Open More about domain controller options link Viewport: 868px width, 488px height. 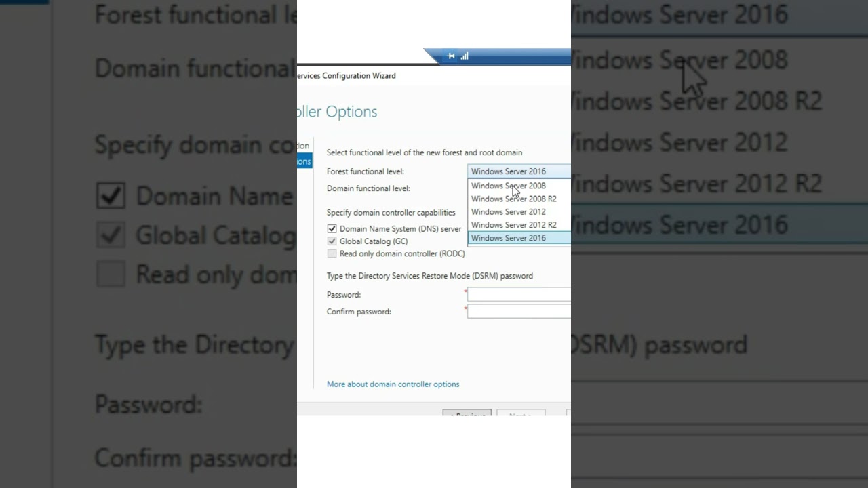coord(393,384)
